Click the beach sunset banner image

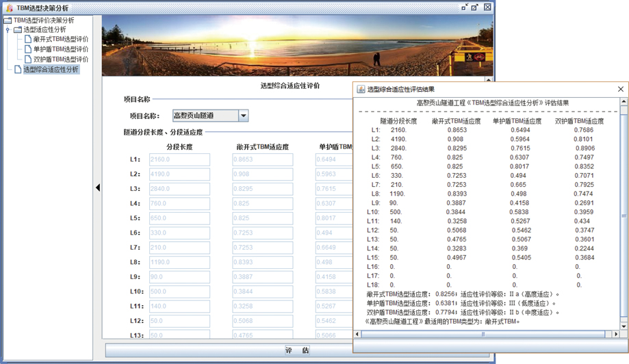(297, 45)
